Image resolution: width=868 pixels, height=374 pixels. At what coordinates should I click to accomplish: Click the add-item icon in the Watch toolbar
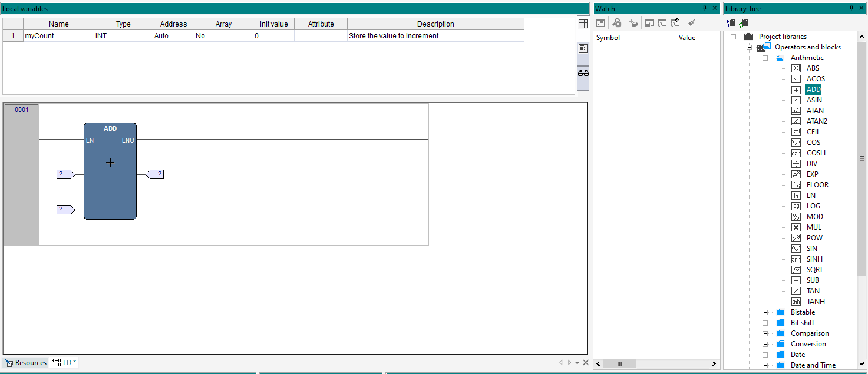point(633,23)
